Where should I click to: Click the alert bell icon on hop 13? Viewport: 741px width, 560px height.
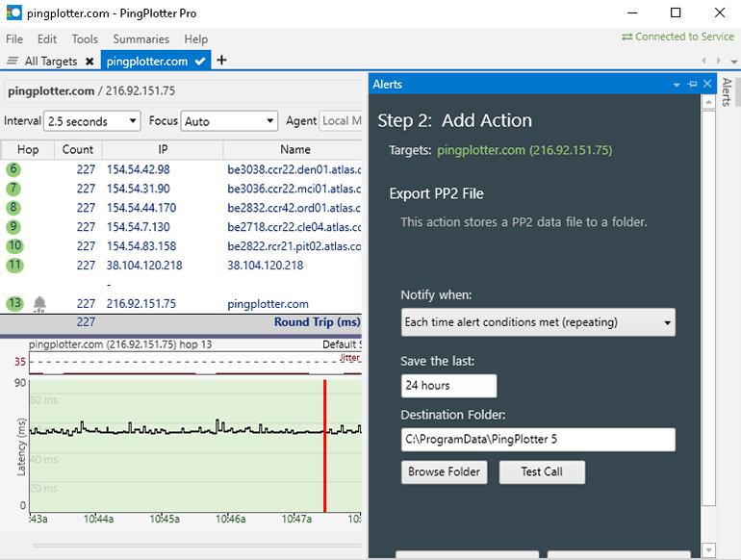pos(39,304)
